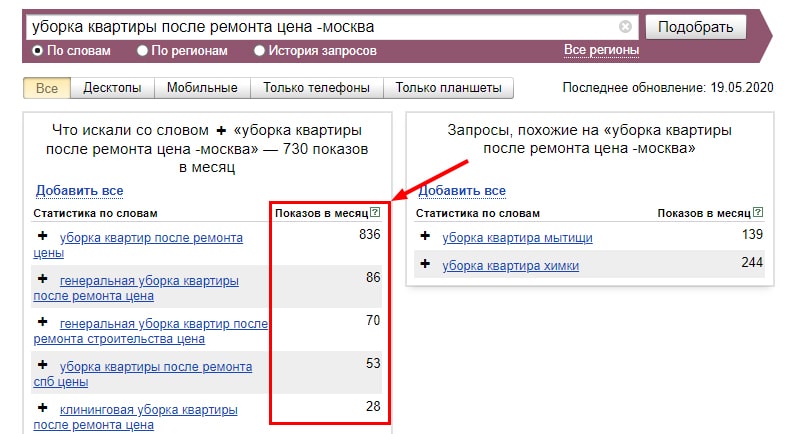Click right 'Статистика по словам' column header
The image size is (800, 434).
[478, 213]
